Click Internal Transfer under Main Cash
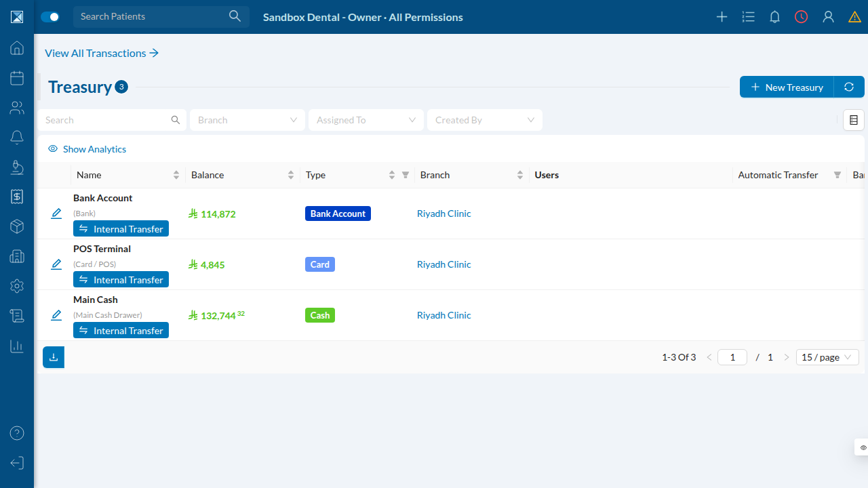 [121, 331]
